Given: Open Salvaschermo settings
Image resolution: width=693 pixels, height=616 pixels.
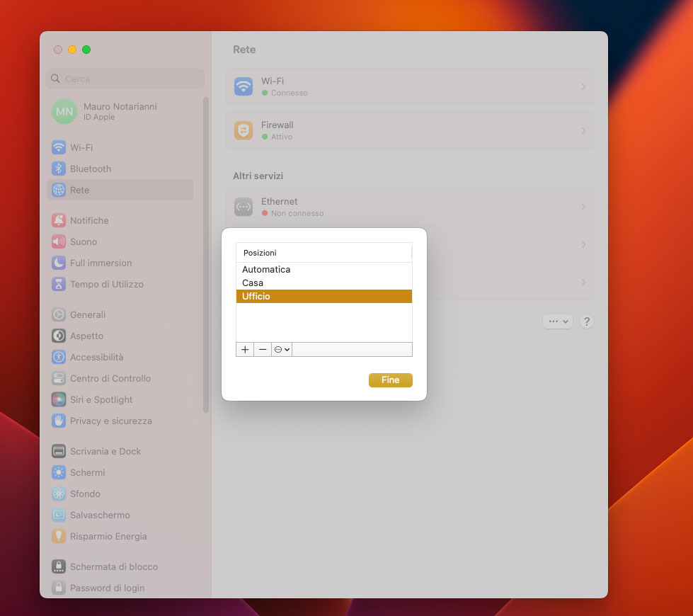Looking at the screenshot, I should point(120,515).
